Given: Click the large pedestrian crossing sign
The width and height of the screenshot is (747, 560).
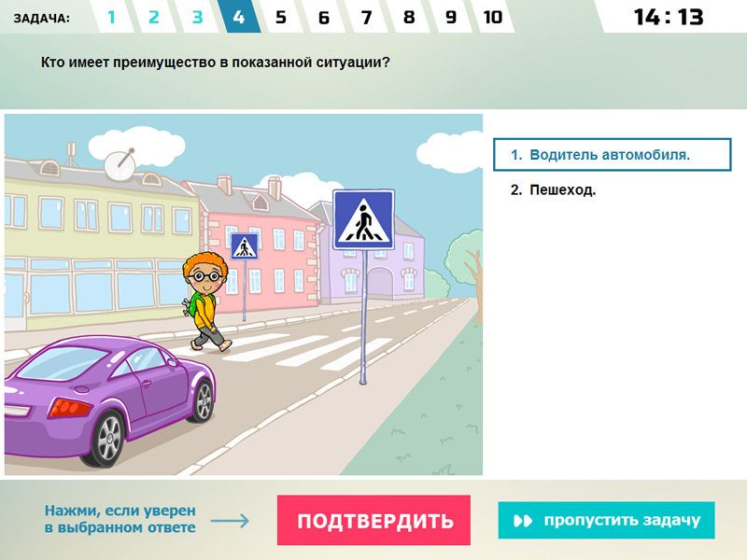Looking at the screenshot, I should [x=364, y=219].
